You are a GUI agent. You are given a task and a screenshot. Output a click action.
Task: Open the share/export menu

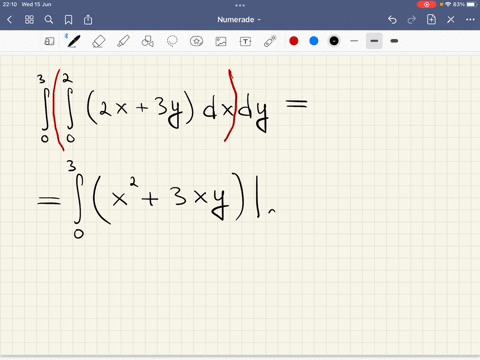88,20
